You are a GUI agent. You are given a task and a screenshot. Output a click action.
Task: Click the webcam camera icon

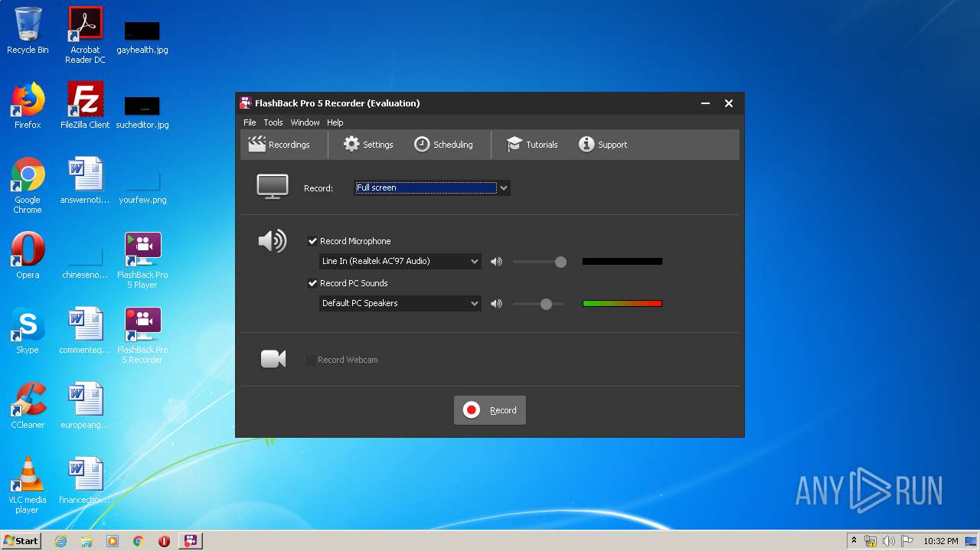pos(273,359)
